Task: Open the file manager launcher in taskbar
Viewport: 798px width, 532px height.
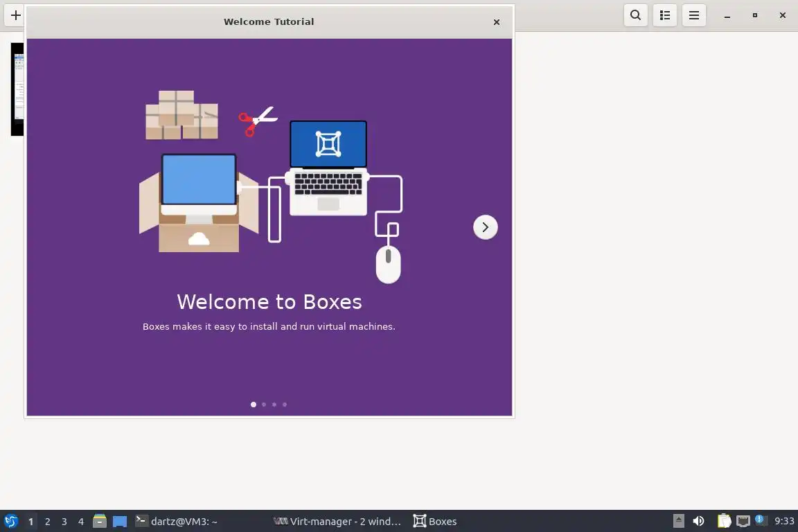Action: click(100, 522)
